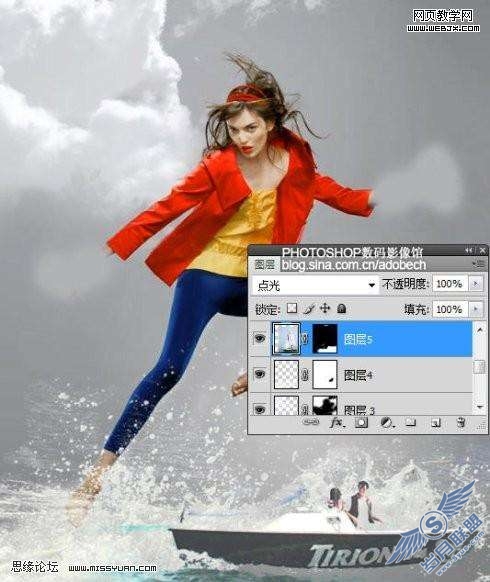The width and height of the screenshot is (490, 582).
Task: Click the layer list scroll down arrow
Action: pos(480,407)
